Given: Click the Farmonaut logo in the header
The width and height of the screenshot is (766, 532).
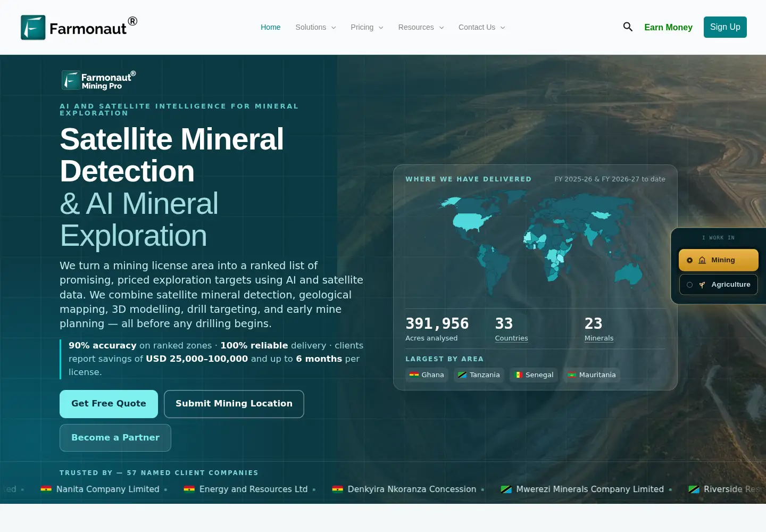Looking at the screenshot, I should (x=79, y=28).
